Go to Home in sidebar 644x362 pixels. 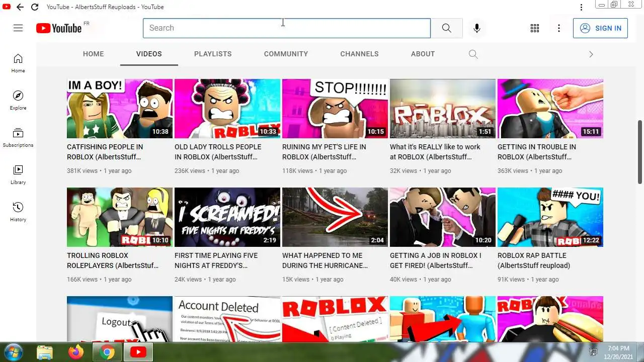[18, 63]
